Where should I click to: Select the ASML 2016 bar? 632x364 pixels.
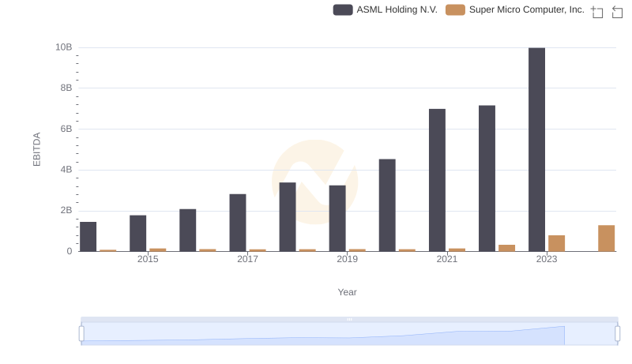click(x=188, y=231)
